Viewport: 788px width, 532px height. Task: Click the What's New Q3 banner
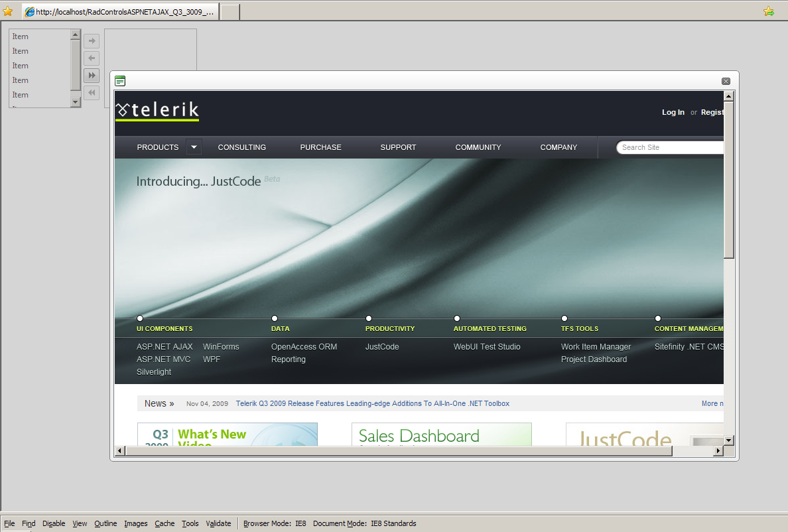point(227,434)
